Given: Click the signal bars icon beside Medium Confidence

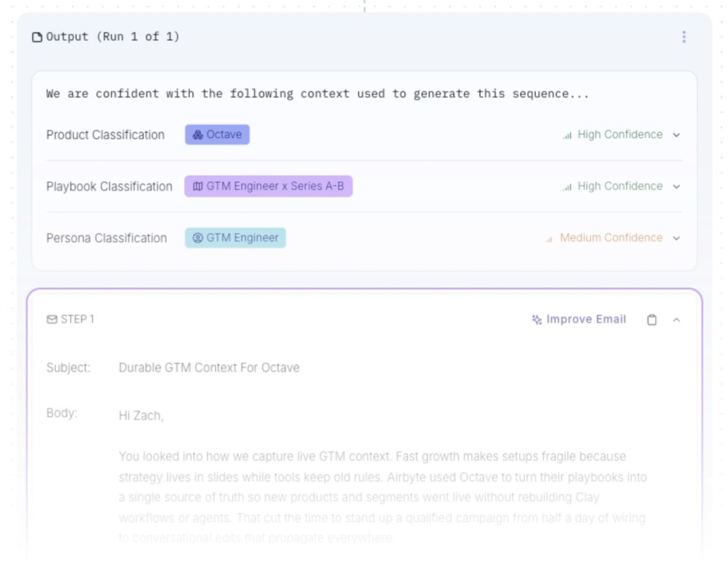Looking at the screenshot, I should [x=549, y=239].
